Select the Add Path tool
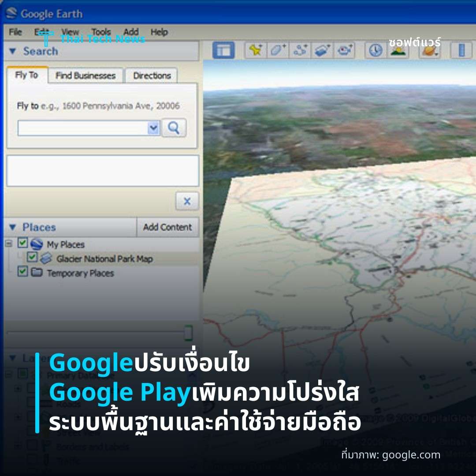476x476 pixels. pyautogui.click(x=300, y=50)
